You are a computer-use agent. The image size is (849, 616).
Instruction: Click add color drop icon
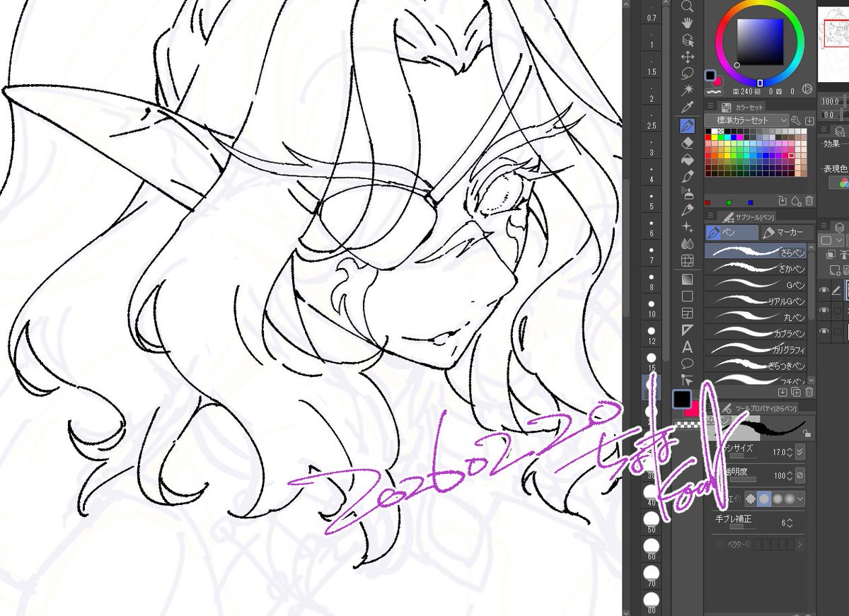tap(796, 202)
